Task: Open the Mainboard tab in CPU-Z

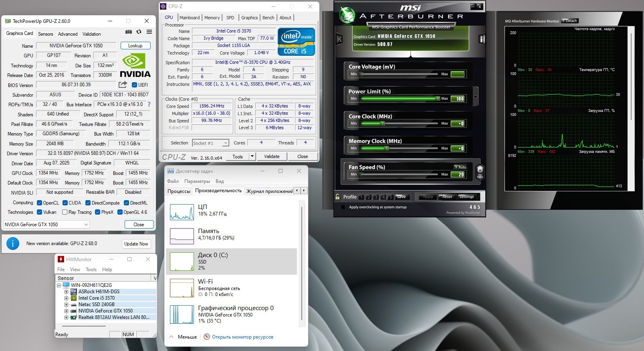Action: point(190,18)
